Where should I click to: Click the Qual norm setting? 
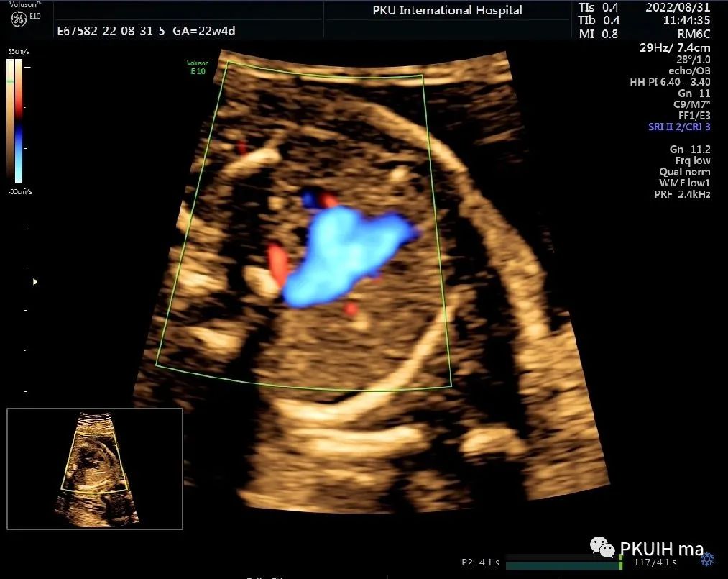click(685, 171)
